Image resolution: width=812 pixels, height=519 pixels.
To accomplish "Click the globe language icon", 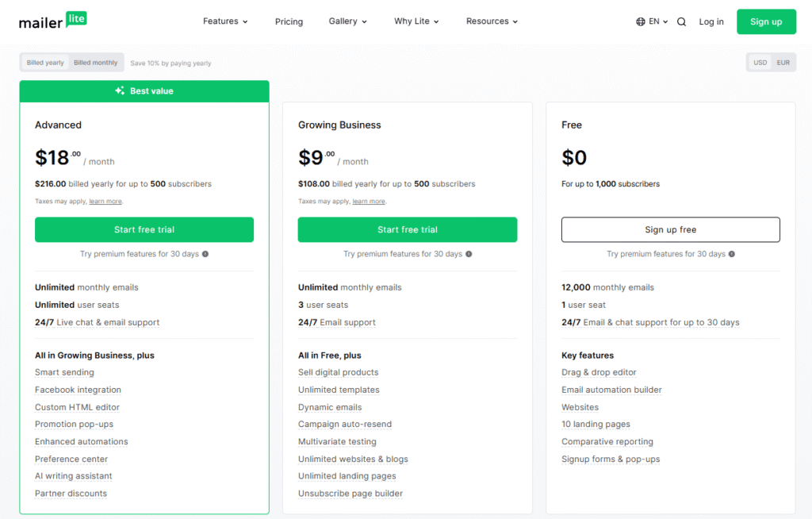I will [641, 21].
